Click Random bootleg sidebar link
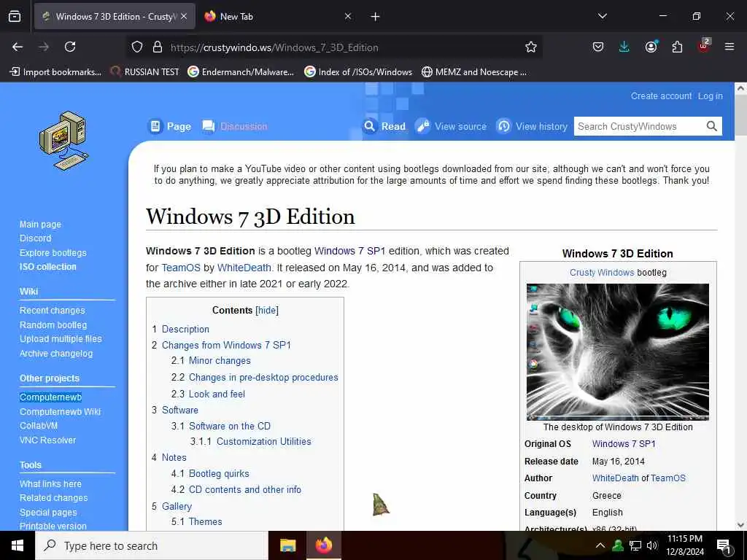 click(x=53, y=324)
